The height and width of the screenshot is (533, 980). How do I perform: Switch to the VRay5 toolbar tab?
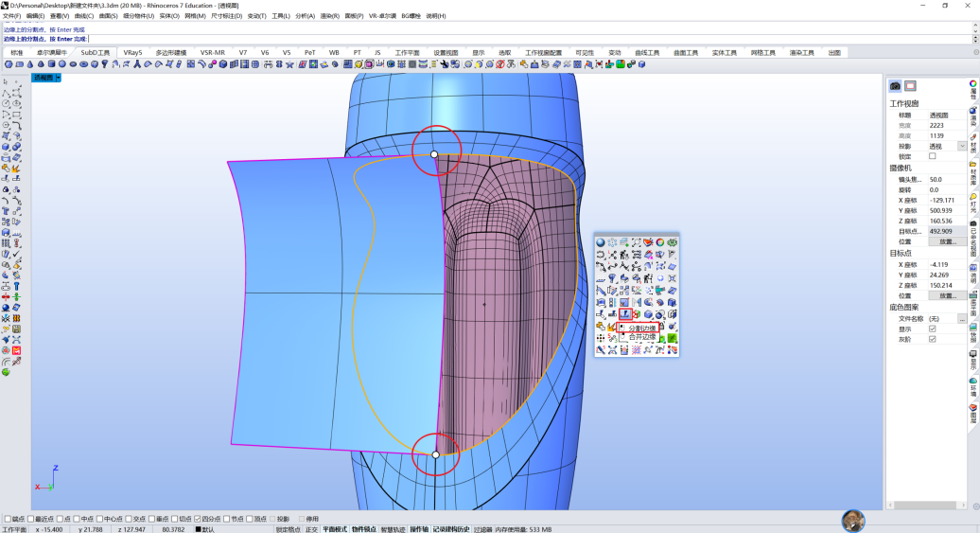tap(132, 53)
